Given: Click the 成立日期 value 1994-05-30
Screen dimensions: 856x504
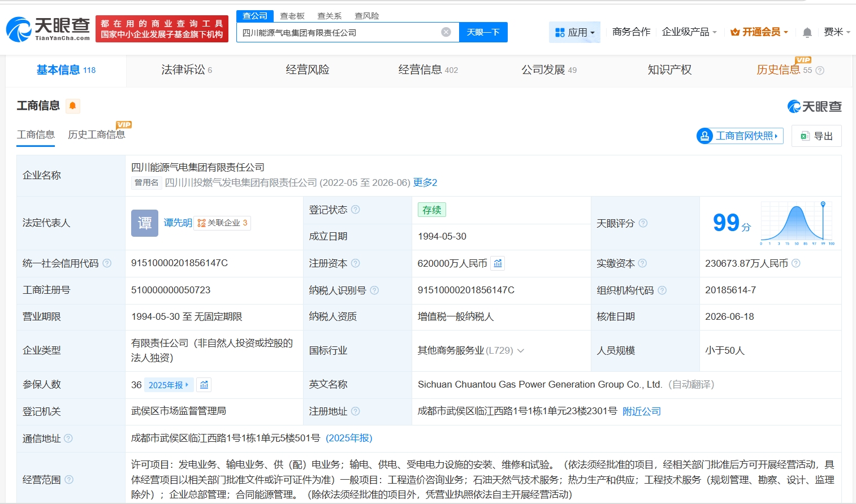Looking at the screenshot, I should (x=442, y=237).
